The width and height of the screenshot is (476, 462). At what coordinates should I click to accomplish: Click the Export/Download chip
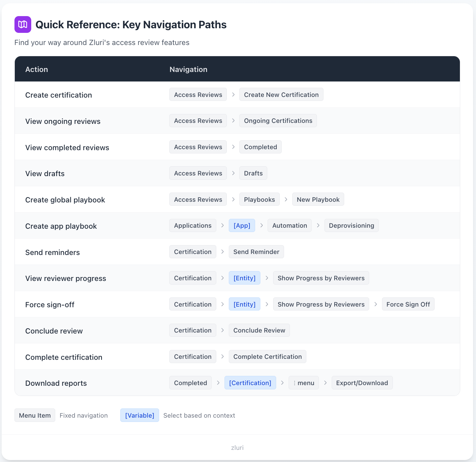(362, 383)
